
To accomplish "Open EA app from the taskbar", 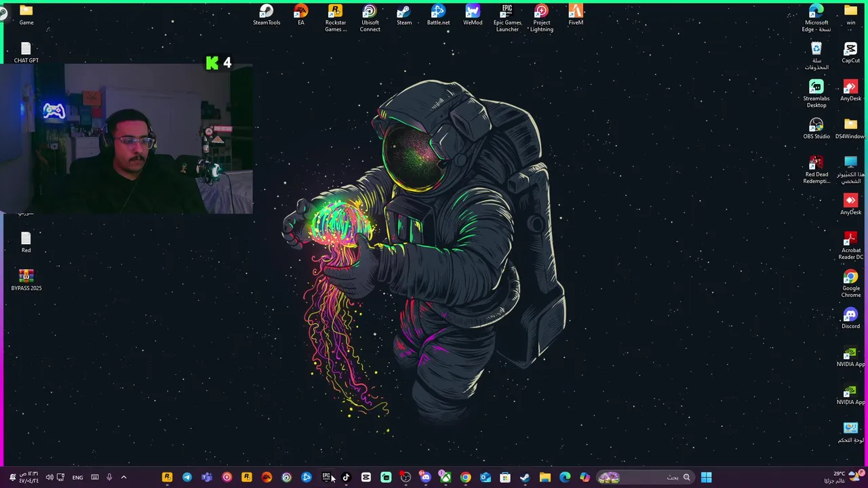I will 267,477.
